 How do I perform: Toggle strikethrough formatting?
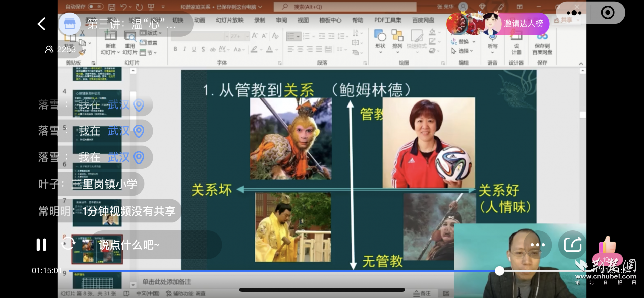coord(213,49)
